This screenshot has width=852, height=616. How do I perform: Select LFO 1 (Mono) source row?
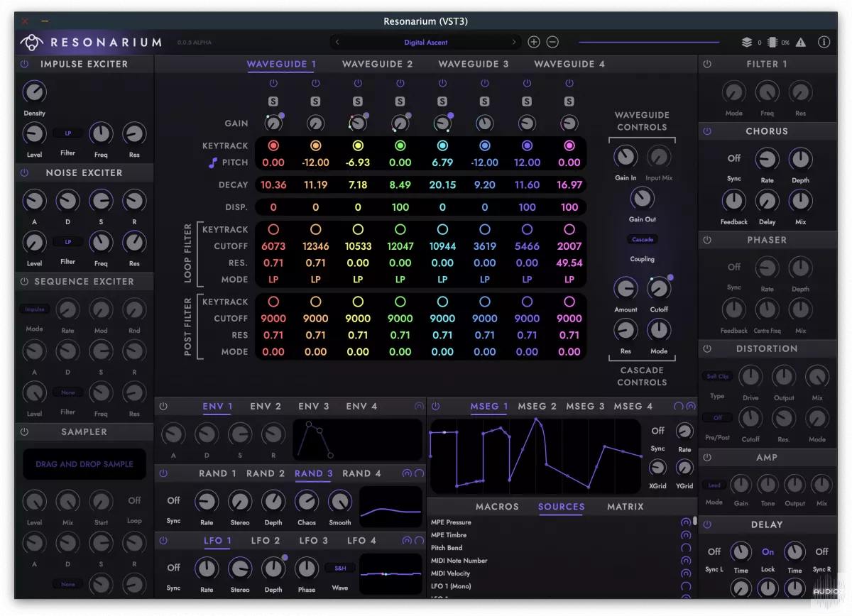coord(561,586)
